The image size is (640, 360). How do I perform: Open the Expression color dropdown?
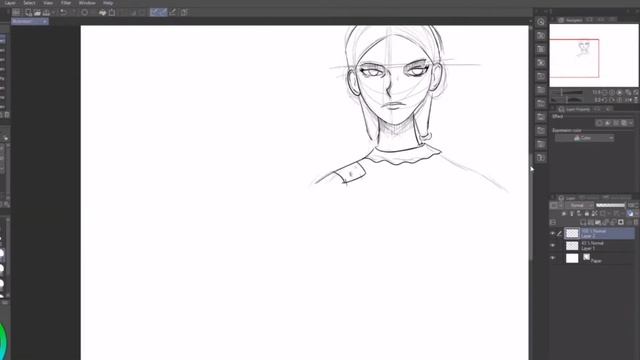584,138
